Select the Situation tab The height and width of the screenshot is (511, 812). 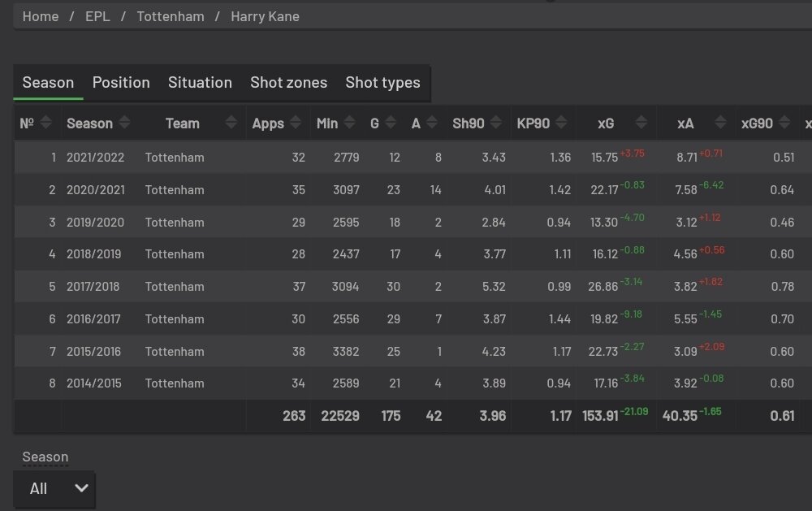pyautogui.click(x=200, y=82)
